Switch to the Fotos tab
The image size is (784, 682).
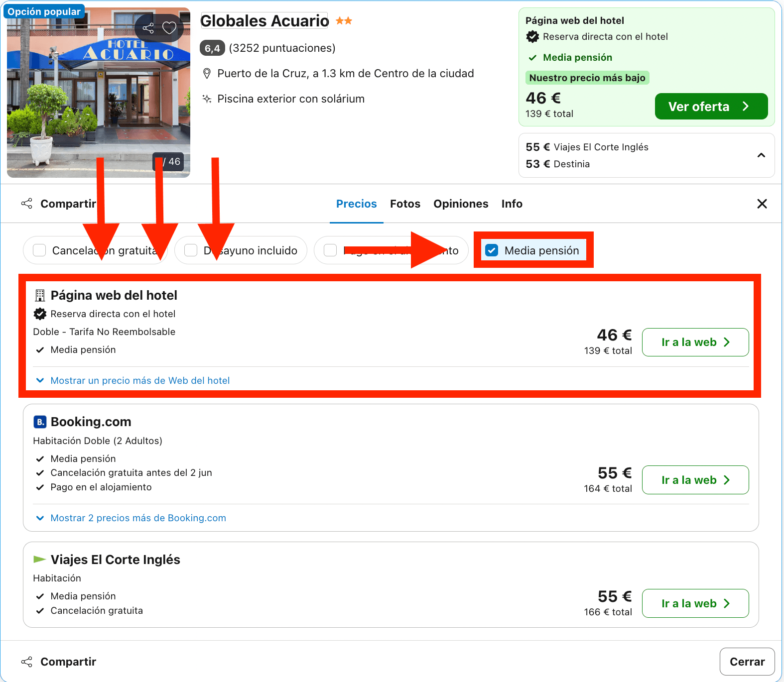(x=405, y=204)
